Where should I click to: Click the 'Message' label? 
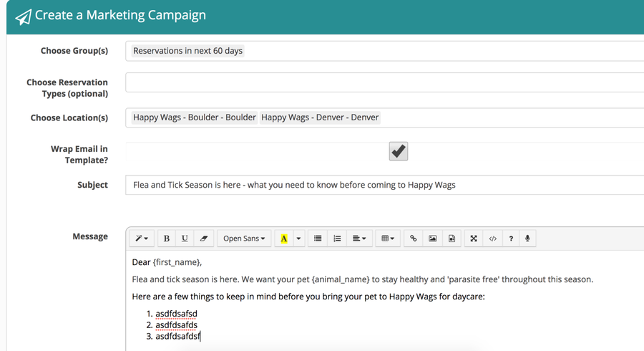[x=90, y=236]
